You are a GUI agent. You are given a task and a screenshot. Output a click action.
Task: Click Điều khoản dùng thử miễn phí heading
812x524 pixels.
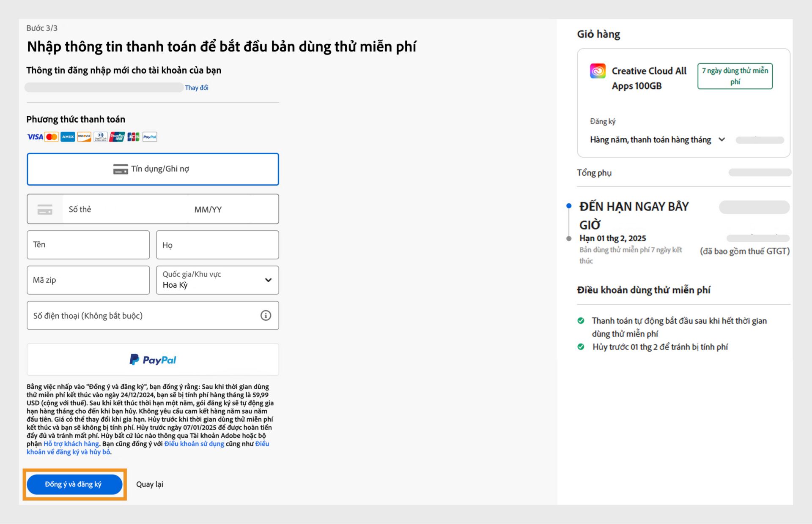tap(644, 290)
